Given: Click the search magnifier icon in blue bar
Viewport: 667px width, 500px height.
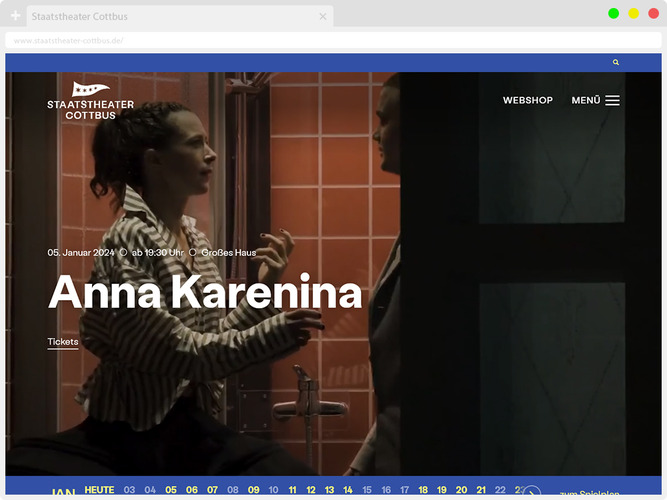Looking at the screenshot, I should [x=616, y=62].
